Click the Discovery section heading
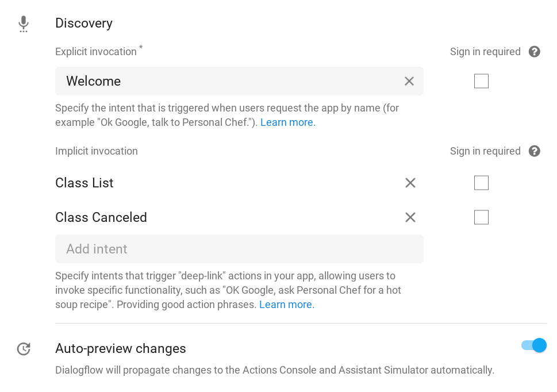Image resolution: width=557 pixels, height=392 pixels. click(x=84, y=23)
